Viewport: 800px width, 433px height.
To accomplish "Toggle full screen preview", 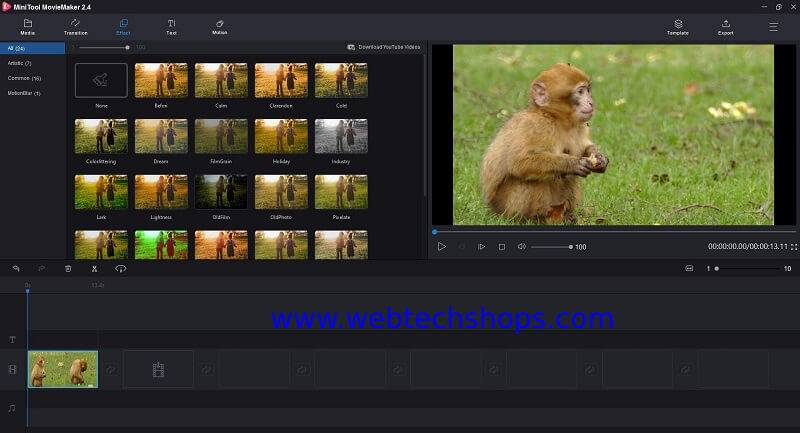I will pyautogui.click(x=794, y=247).
